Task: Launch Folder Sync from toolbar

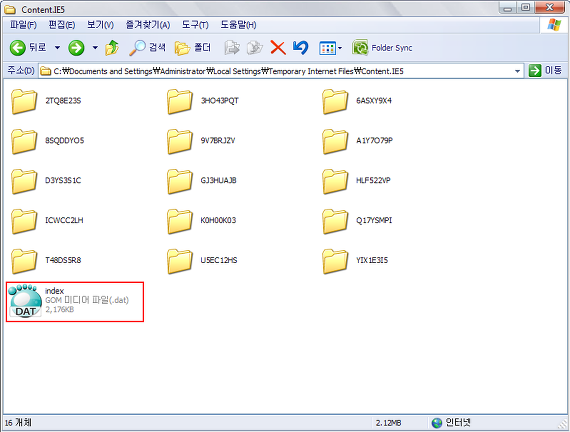Action: point(382,48)
